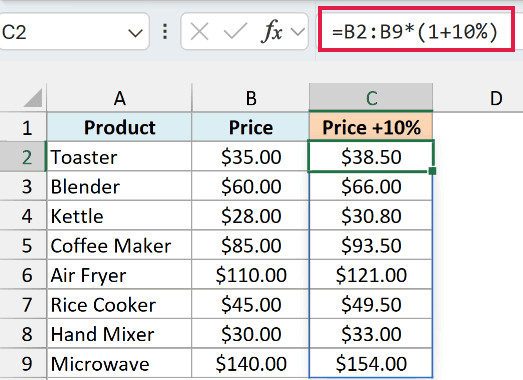This screenshot has width=523, height=380.
Task: Click the $60.00 price cell
Action: (x=251, y=186)
